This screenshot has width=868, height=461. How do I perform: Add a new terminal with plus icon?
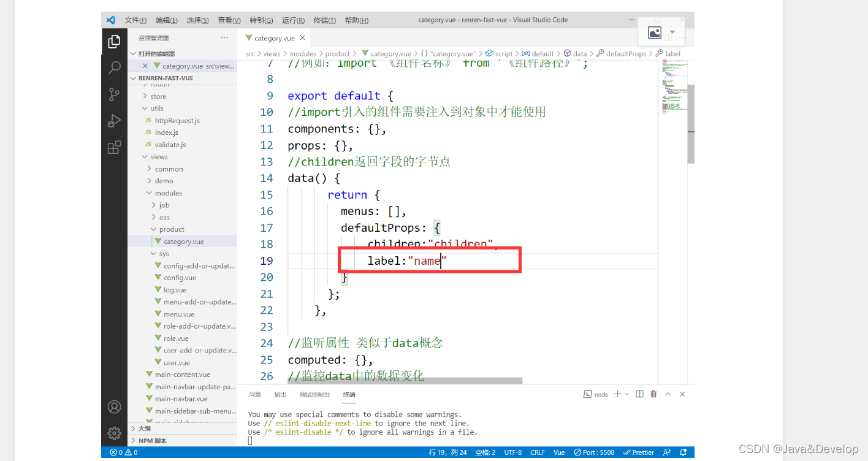coord(617,394)
